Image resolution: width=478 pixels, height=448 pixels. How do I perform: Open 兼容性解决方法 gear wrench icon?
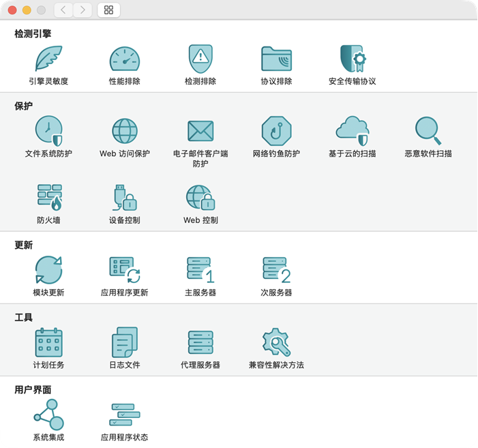click(276, 342)
